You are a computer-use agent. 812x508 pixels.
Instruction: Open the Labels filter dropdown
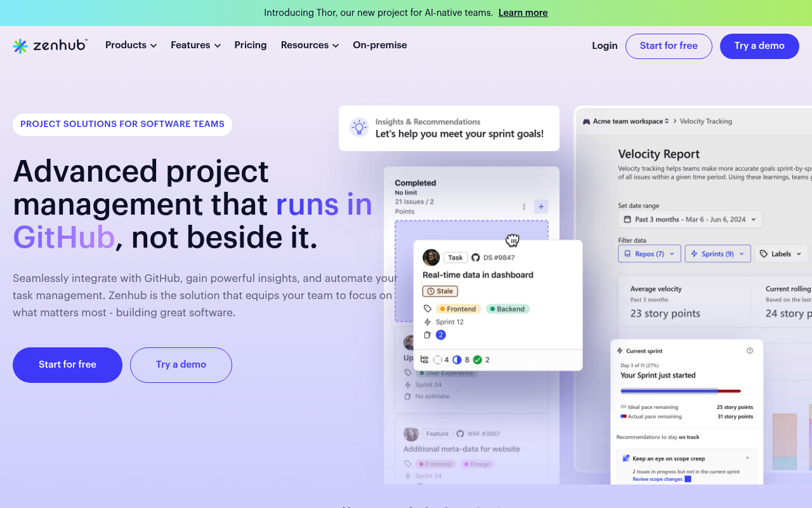(782, 253)
